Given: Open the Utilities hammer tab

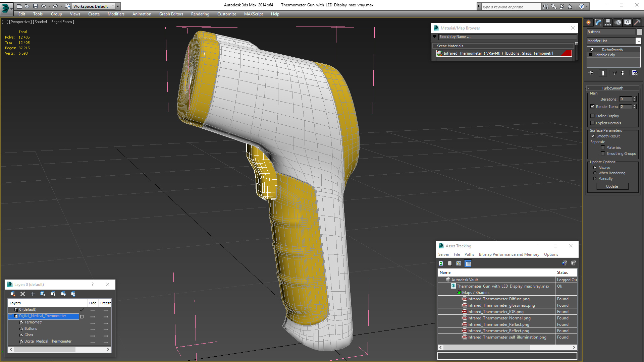Looking at the screenshot, I should tap(637, 22).
